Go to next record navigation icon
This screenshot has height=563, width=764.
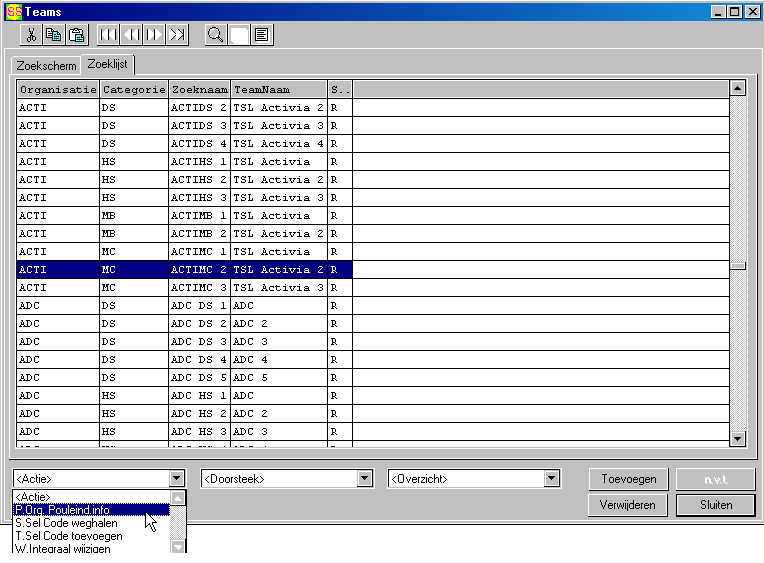pyautogui.click(x=153, y=35)
